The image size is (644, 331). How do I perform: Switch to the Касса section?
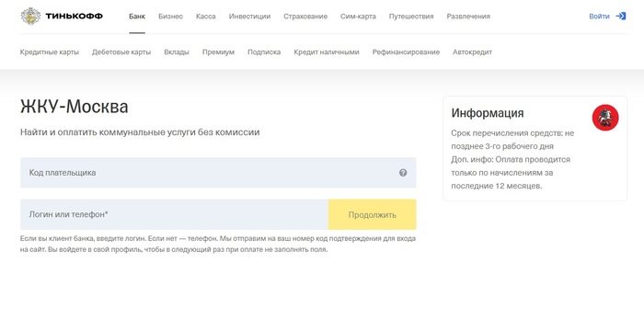(x=206, y=17)
